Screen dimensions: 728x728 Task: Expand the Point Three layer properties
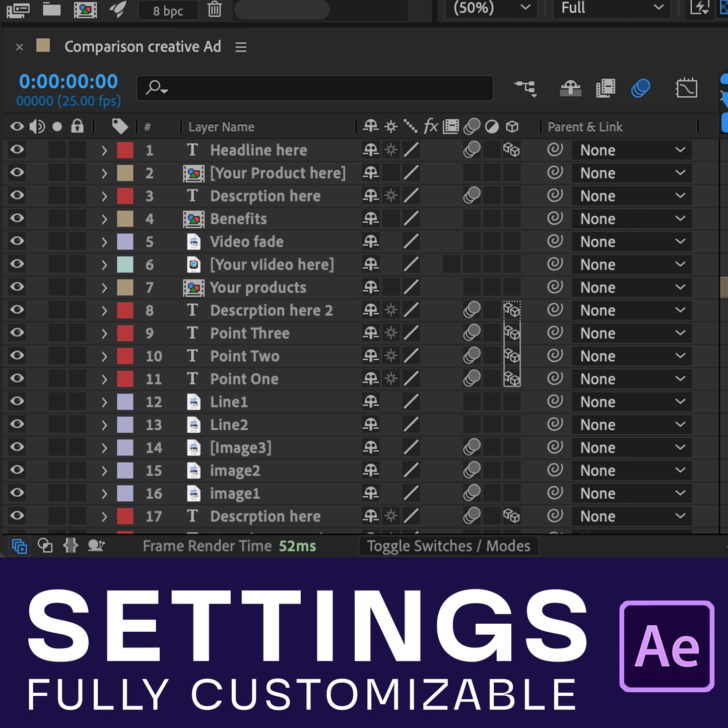coord(104,334)
